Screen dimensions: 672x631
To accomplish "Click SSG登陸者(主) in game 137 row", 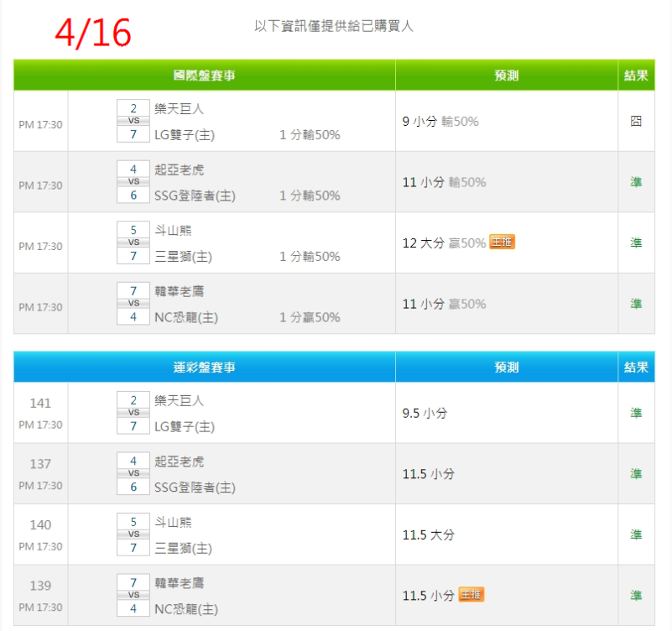I will [195, 488].
